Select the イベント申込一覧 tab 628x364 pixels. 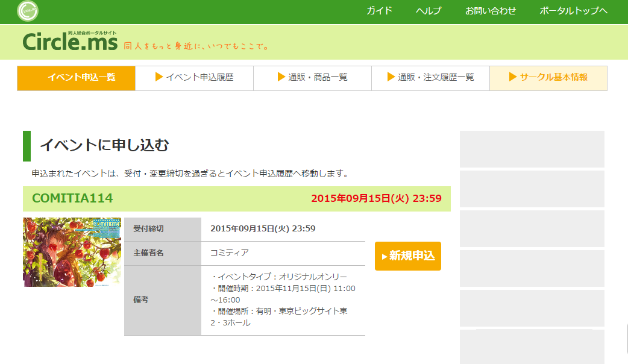[76, 78]
